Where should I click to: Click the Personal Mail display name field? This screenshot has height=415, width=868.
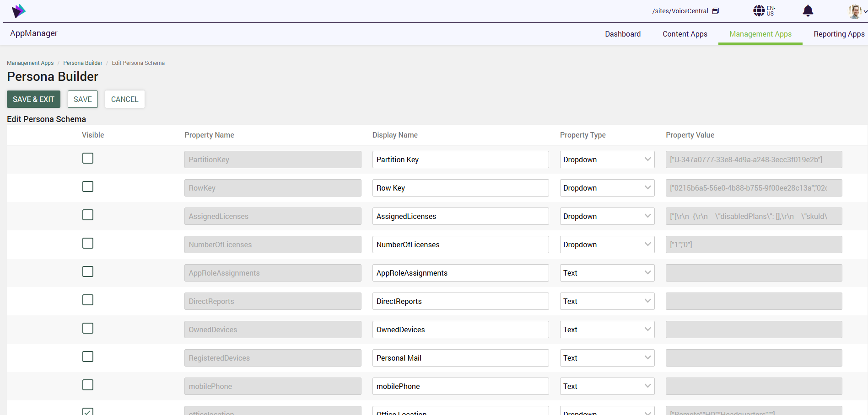click(460, 358)
